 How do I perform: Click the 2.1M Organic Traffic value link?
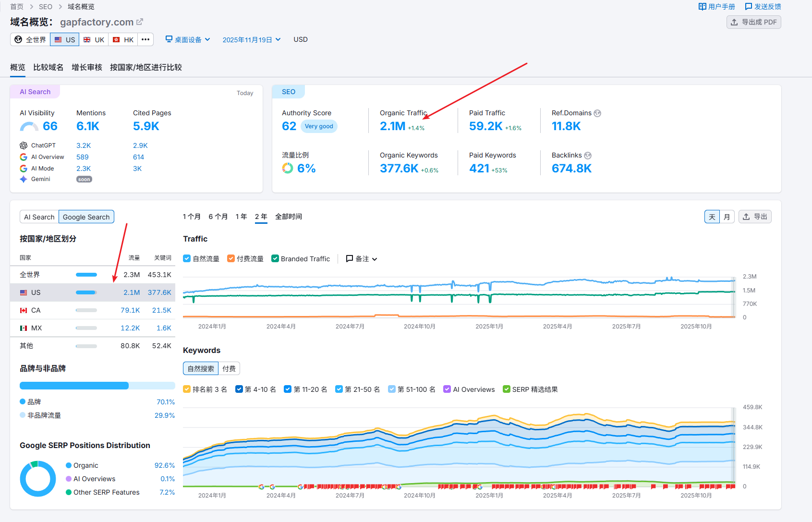(x=392, y=126)
